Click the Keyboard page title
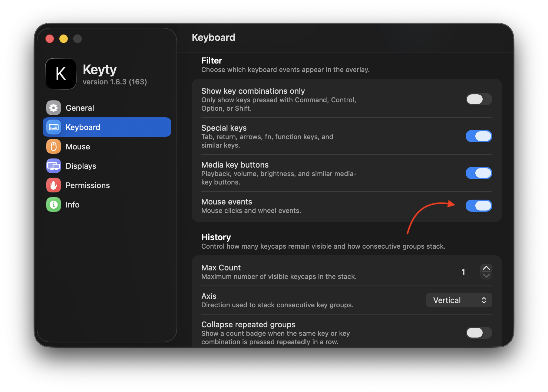The image size is (548, 392). pos(213,38)
